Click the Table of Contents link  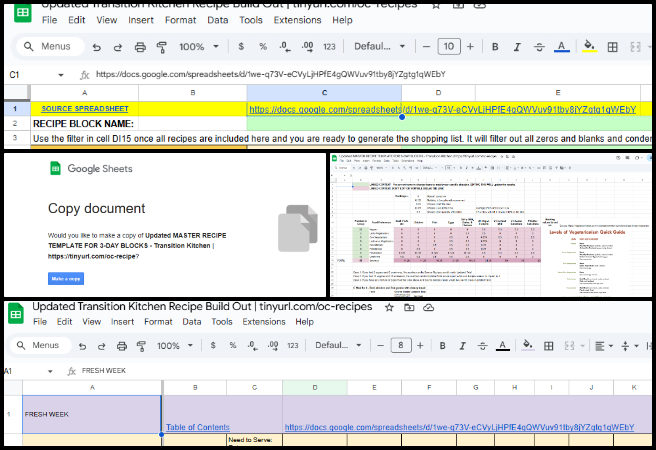(x=198, y=427)
